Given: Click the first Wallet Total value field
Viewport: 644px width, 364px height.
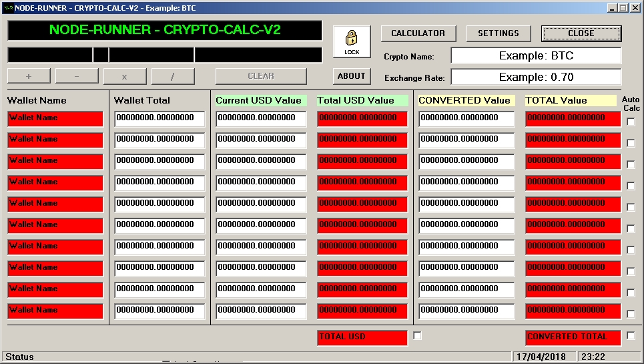Looking at the screenshot, I should tap(159, 118).
